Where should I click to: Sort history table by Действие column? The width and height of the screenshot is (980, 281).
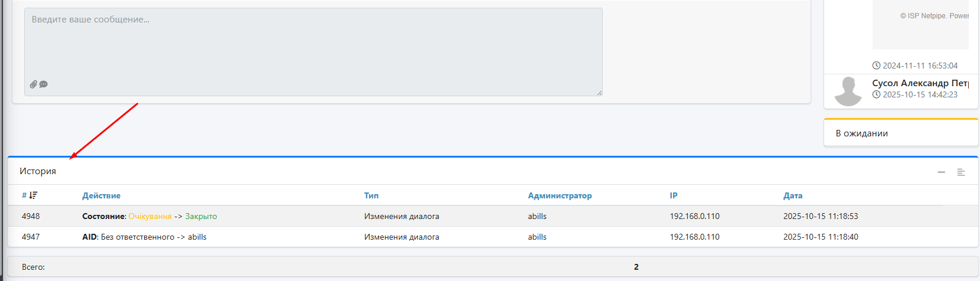pyautogui.click(x=101, y=195)
